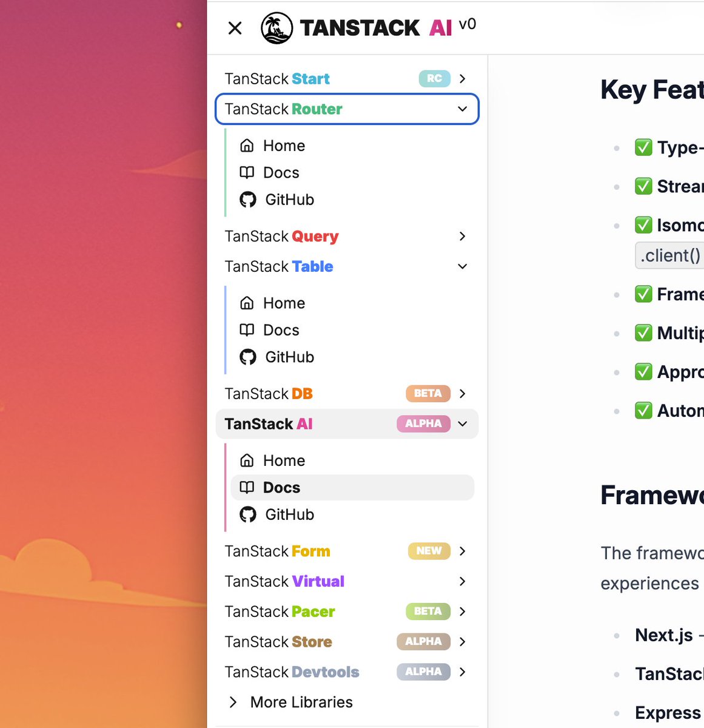Click GitHub icon under TanStack Router

pos(247,200)
